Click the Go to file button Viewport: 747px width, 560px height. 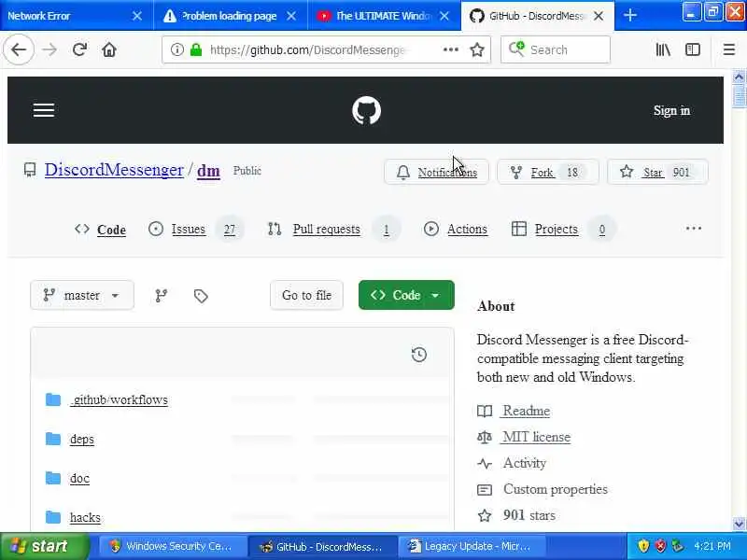(307, 295)
